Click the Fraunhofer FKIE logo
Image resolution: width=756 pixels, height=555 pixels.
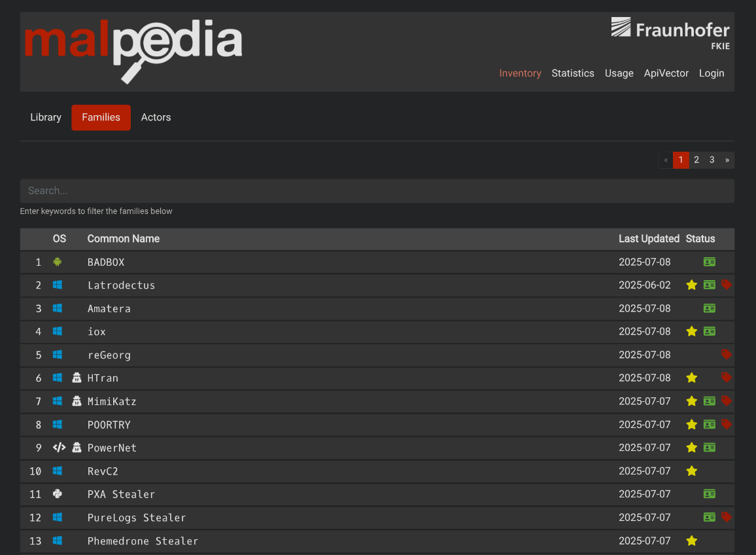tap(670, 34)
